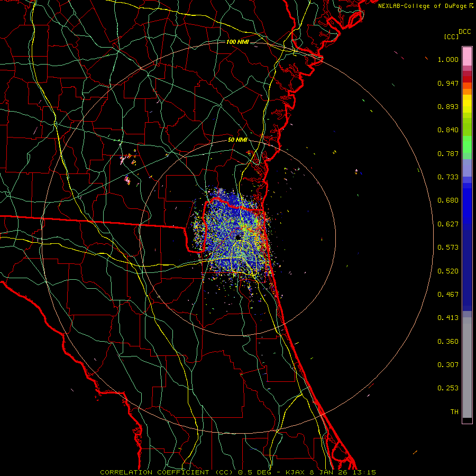Click the [CC] unit label
This screenshot has width=476, height=476.
click(x=451, y=36)
